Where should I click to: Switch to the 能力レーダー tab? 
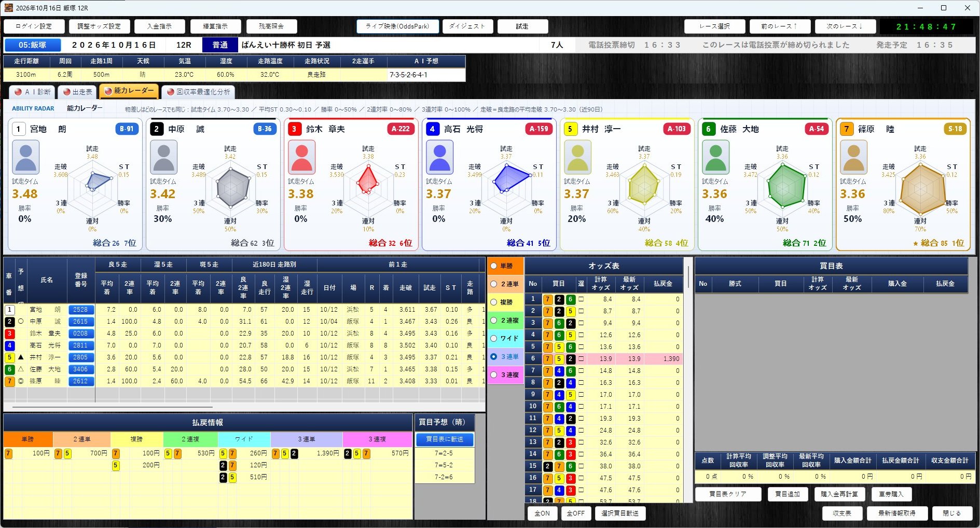129,91
